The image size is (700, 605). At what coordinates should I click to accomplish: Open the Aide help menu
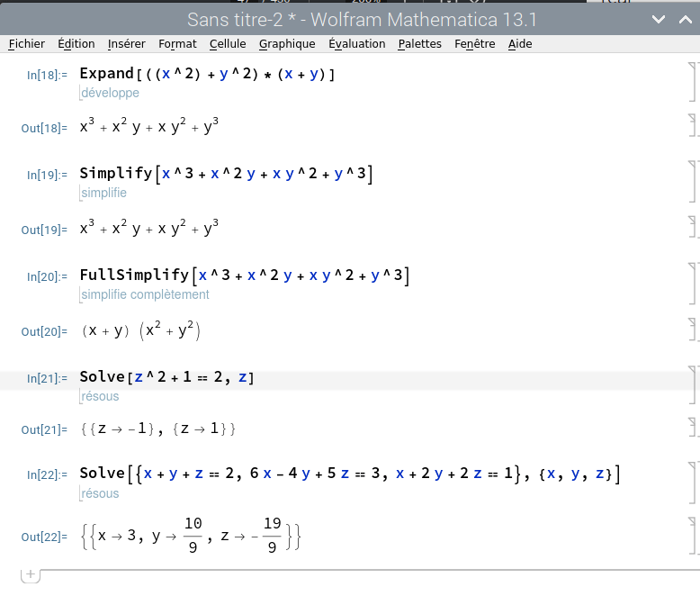click(519, 43)
